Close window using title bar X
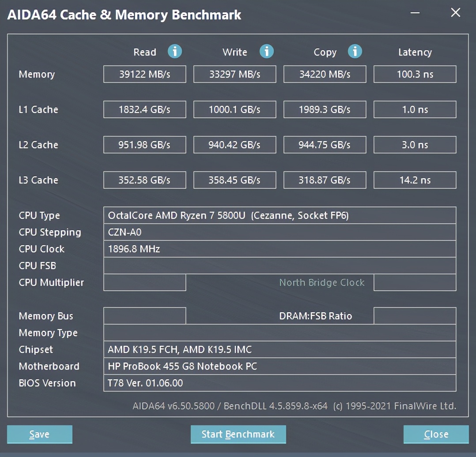This screenshot has height=457, width=476. [455, 13]
